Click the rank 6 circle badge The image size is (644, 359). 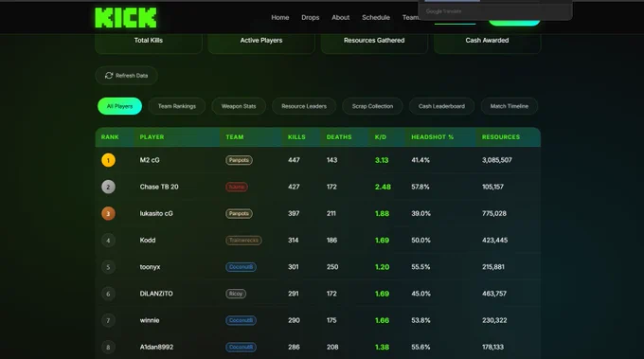(x=108, y=294)
